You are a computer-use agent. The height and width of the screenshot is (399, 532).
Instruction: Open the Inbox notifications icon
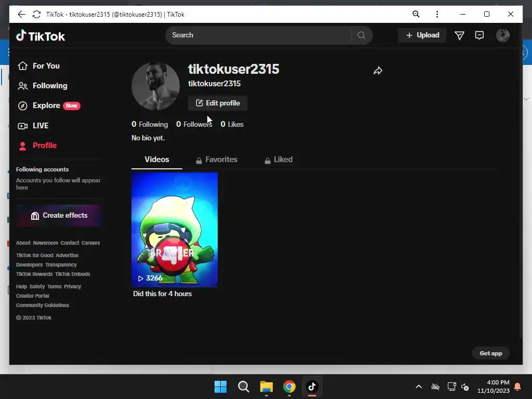(480, 35)
